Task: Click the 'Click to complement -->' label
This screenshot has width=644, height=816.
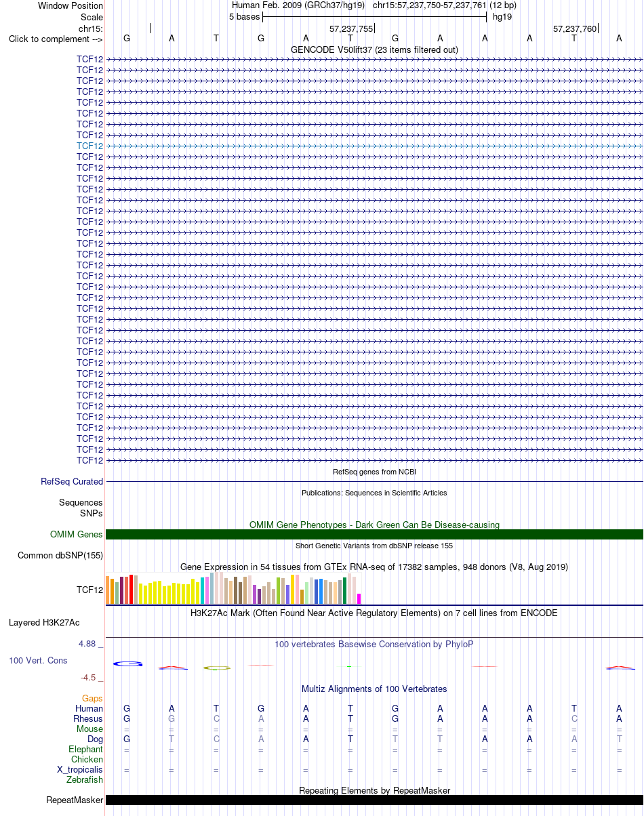Action: point(56,39)
